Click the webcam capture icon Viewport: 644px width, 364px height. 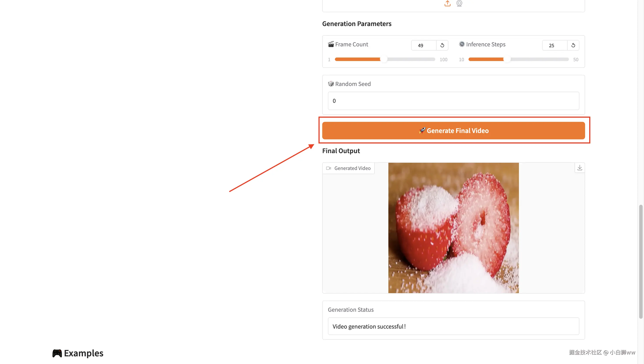[x=459, y=3]
